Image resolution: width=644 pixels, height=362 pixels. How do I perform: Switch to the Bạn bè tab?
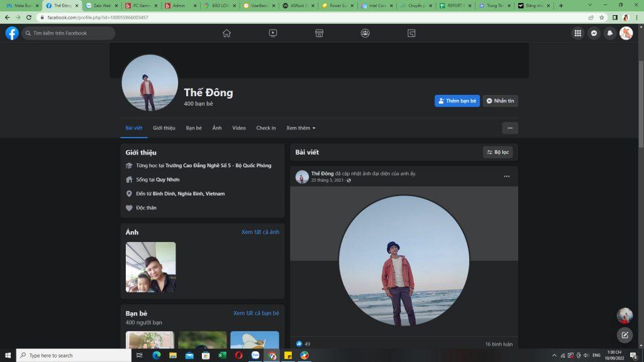click(194, 128)
